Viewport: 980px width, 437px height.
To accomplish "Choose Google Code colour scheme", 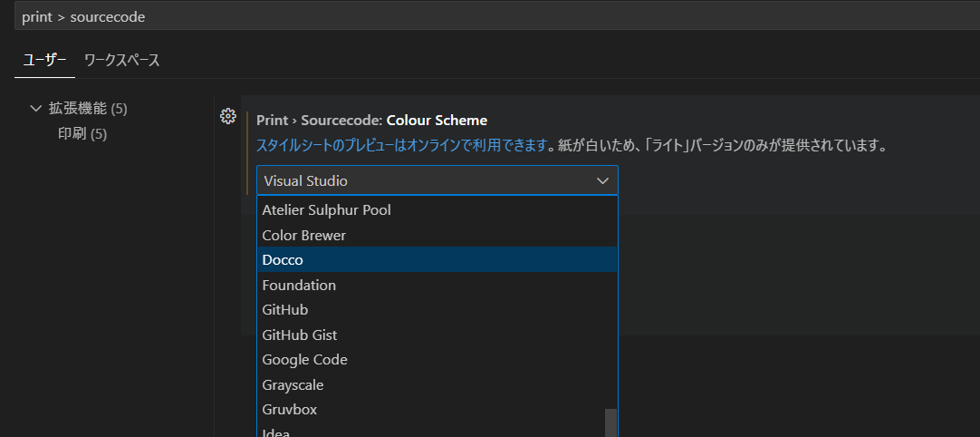I will point(437,360).
